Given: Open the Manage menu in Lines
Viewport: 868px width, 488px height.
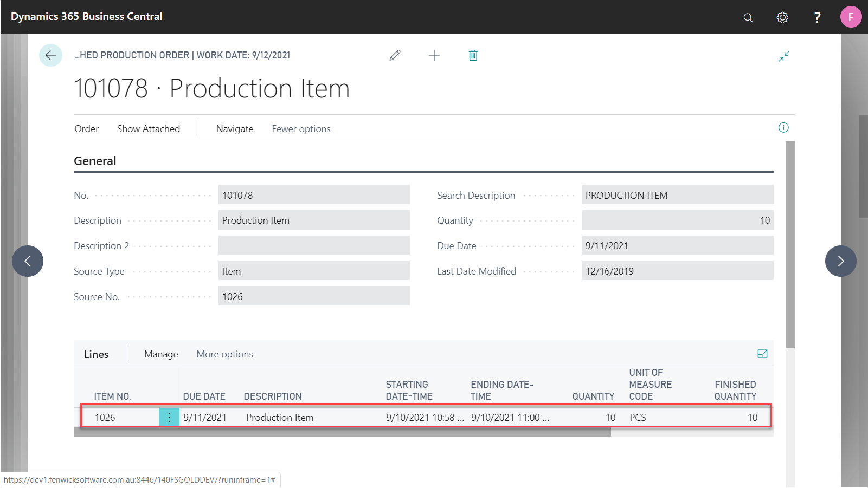Looking at the screenshot, I should click(x=161, y=354).
